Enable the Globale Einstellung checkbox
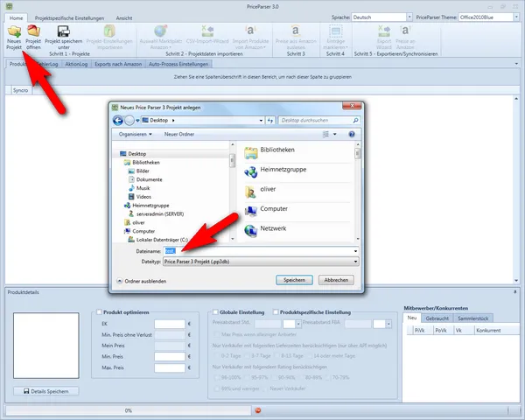 point(215,312)
